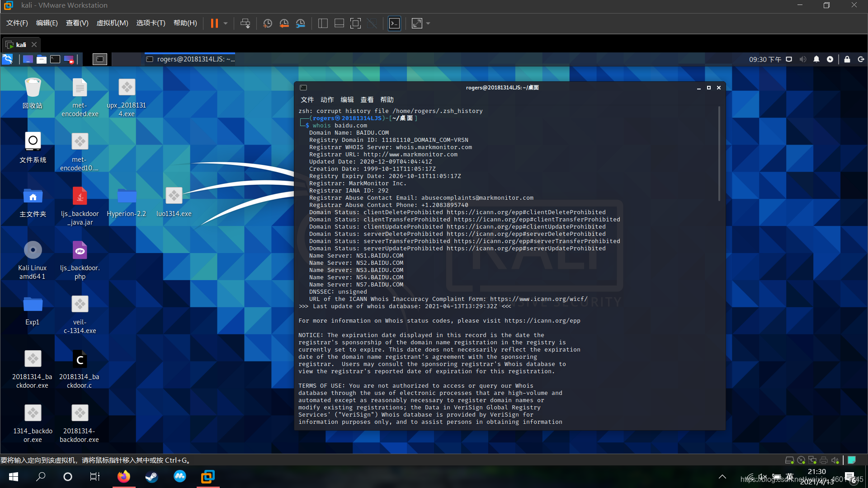The height and width of the screenshot is (488, 868).
Task: Open terminal 编辑 menu
Action: coord(347,100)
